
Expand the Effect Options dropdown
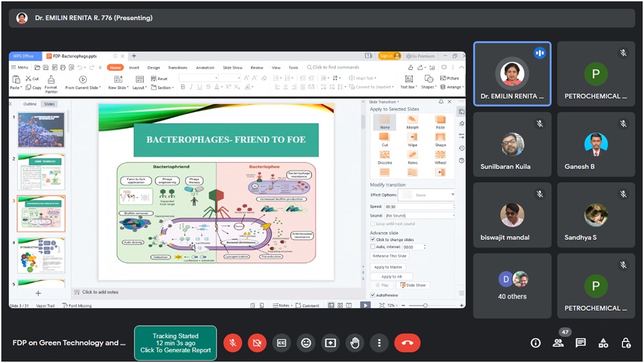click(426, 195)
